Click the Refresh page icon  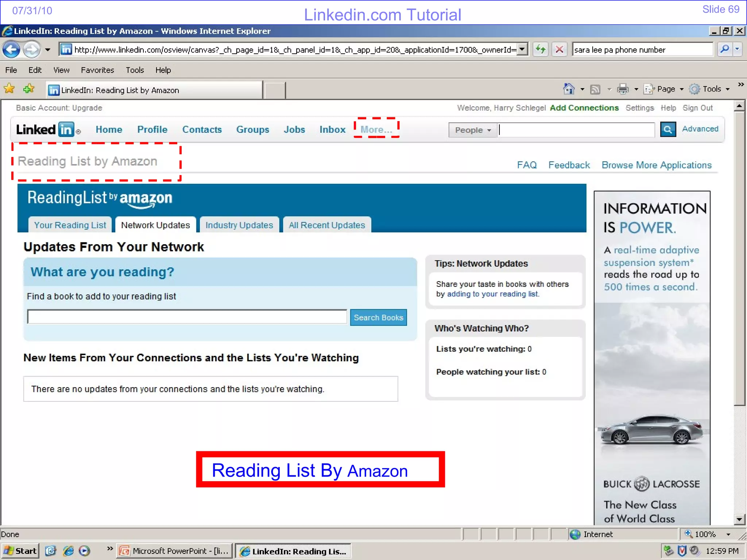[540, 49]
